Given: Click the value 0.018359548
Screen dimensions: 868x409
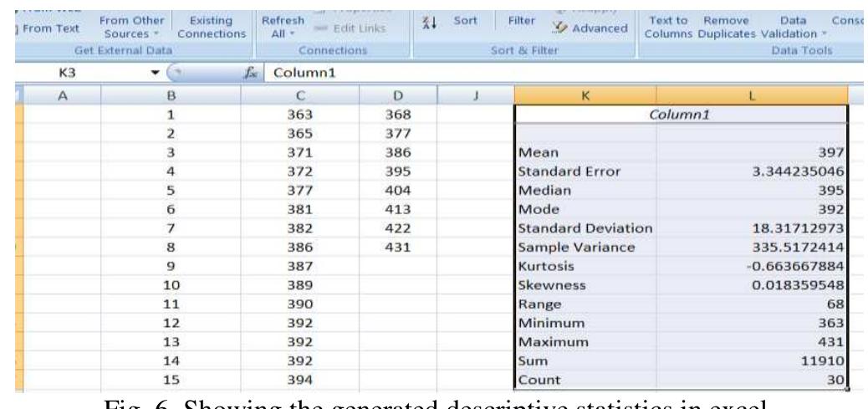Looking at the screenshot, I should tap(798, 285).
